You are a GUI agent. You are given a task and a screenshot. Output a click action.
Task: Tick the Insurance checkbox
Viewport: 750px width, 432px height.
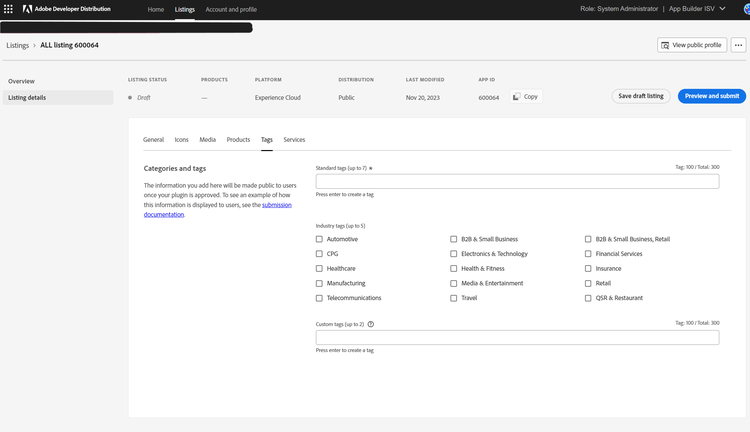(x=588, y=268)
